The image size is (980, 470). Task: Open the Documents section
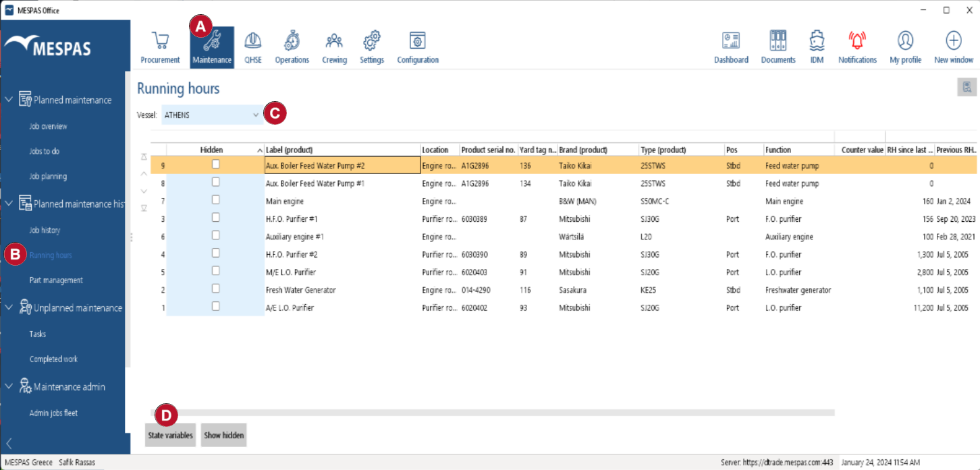778,47
